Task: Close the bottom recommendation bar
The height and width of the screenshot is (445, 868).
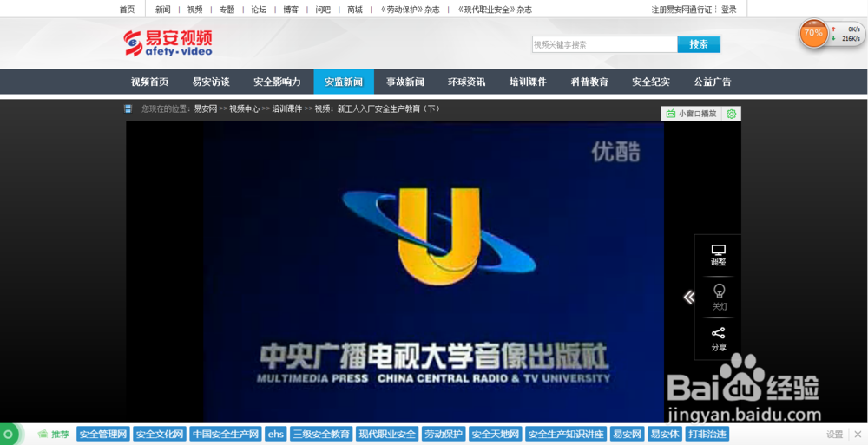Action: coord(858,434)
